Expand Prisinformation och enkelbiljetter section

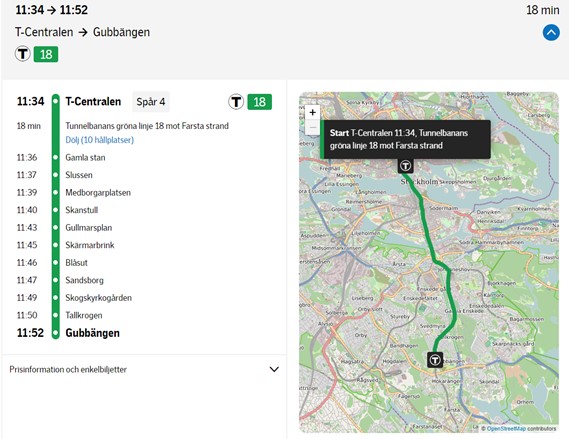pos(144,369)
